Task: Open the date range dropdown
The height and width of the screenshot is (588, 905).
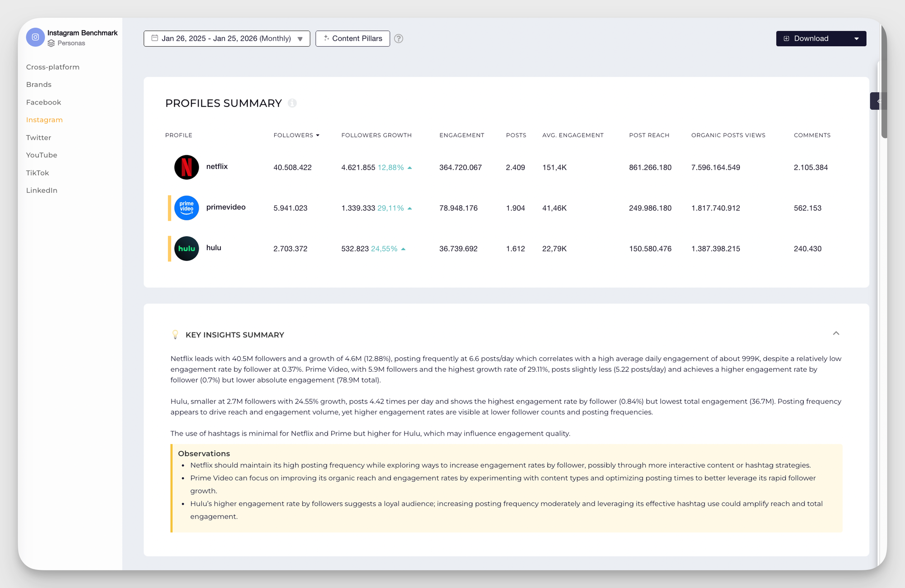Action: [227, 38]
